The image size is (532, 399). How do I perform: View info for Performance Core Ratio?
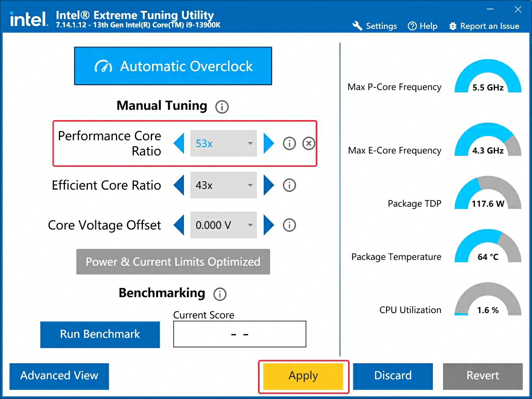(x=289, y=143)
